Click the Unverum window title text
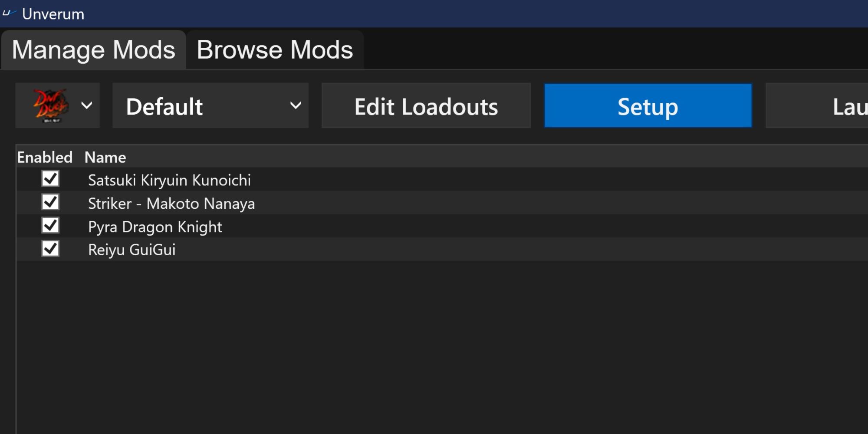The height and width of the screenshot is (434, 868). (53, 14)
